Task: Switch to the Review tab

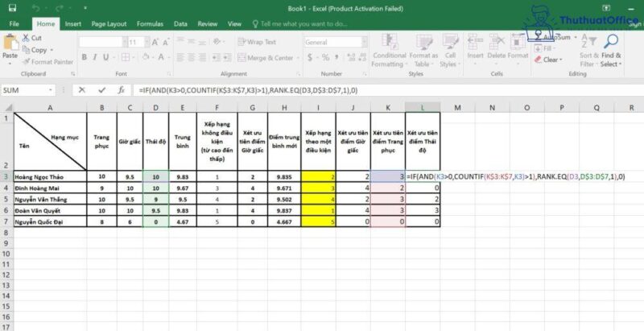Action: (208, 24)
